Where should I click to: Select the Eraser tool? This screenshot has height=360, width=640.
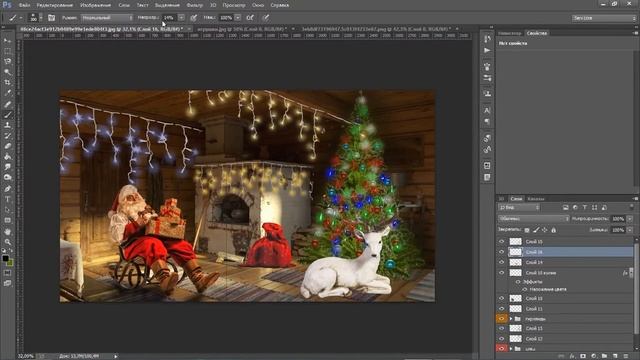tap(7, 146)
